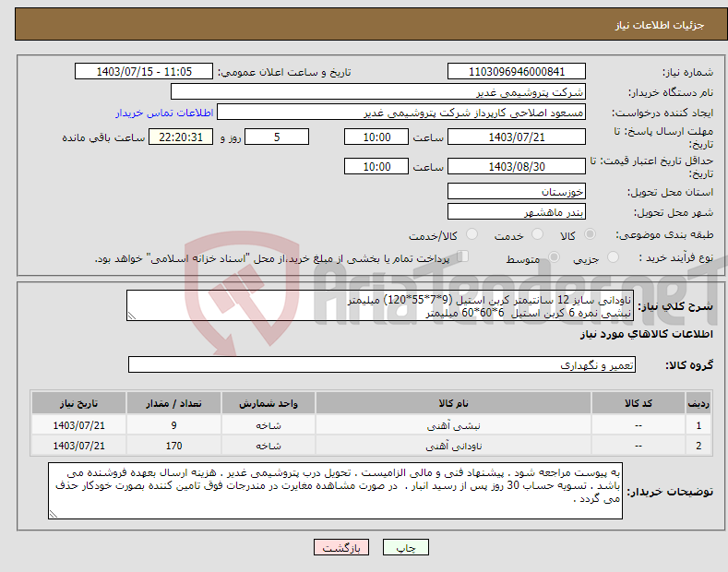The width and height of the screenshot is (728, 572).
Task: Click the buyer notes text area
Action: click(335, 491)
